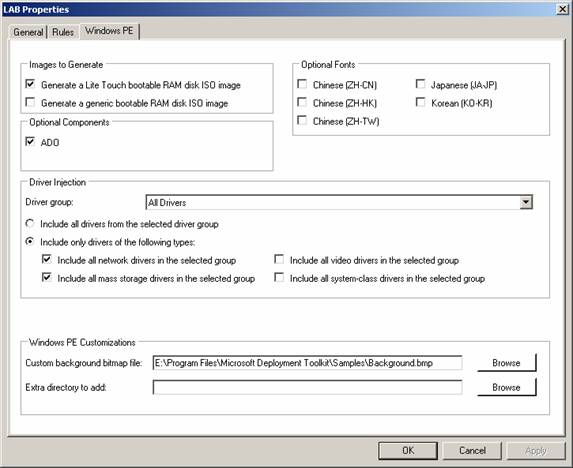
Task: Select Include all drivers from selected group radio
Action: point(30,223)
